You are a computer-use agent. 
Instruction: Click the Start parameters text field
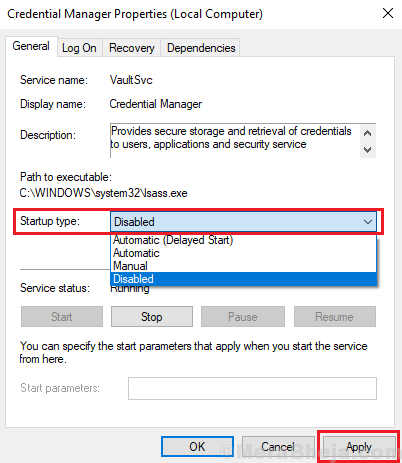pos(252,388)
